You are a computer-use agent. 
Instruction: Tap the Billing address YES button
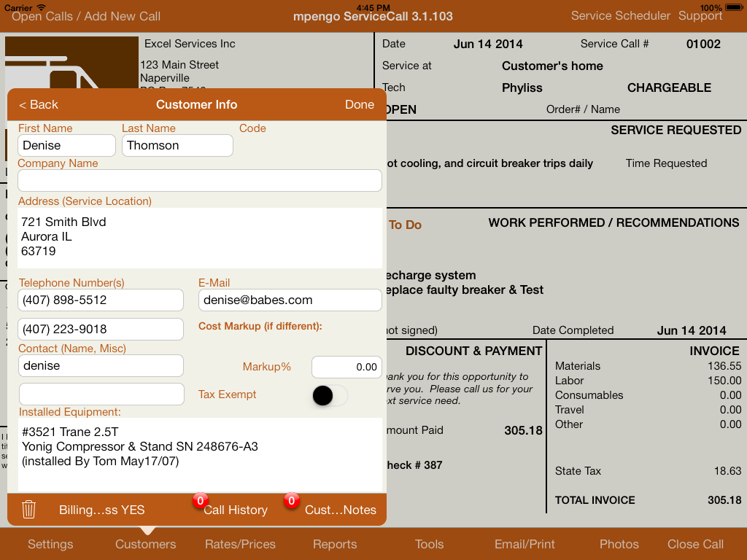click(101, 510)
